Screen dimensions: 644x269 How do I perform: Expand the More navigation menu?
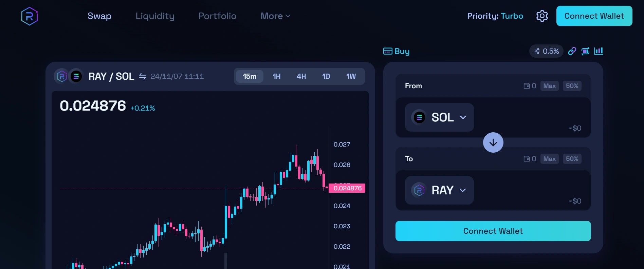pos(275,16)
